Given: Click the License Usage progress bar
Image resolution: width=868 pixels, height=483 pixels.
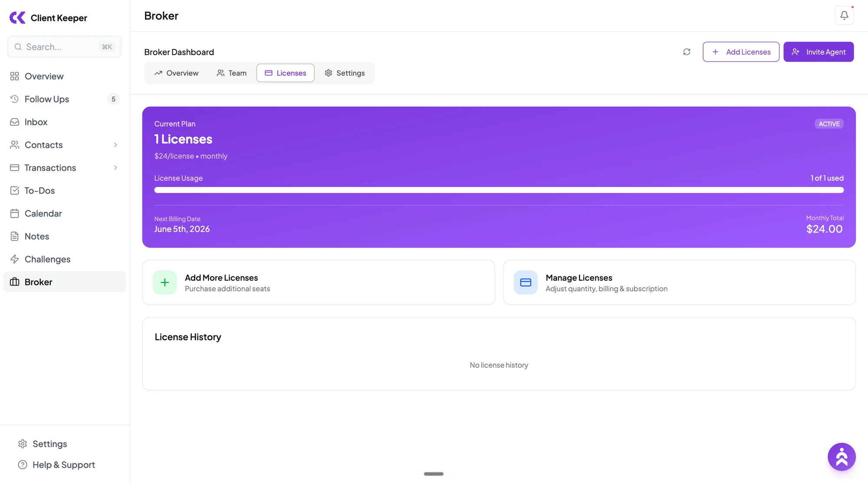Looking at the screenshot, I should [x=499, y=190].
